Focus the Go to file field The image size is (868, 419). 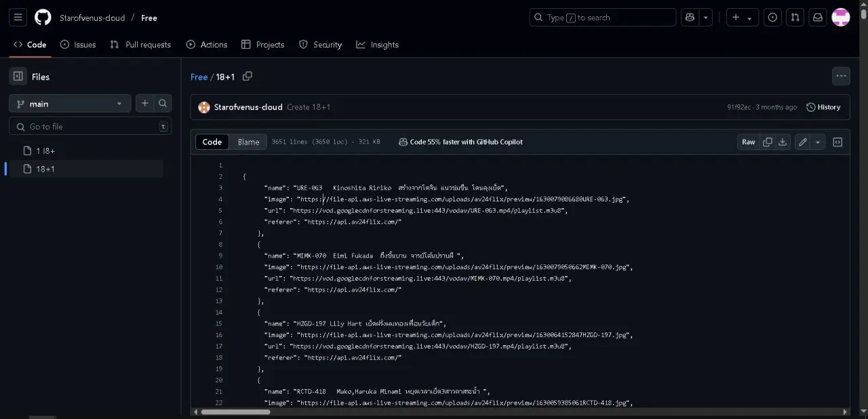(x=90, y=126)
